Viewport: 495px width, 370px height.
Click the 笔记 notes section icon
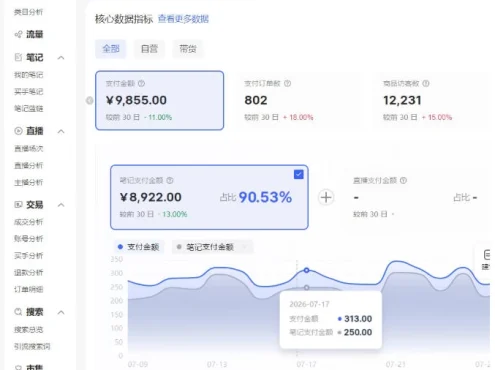point(18,57)
